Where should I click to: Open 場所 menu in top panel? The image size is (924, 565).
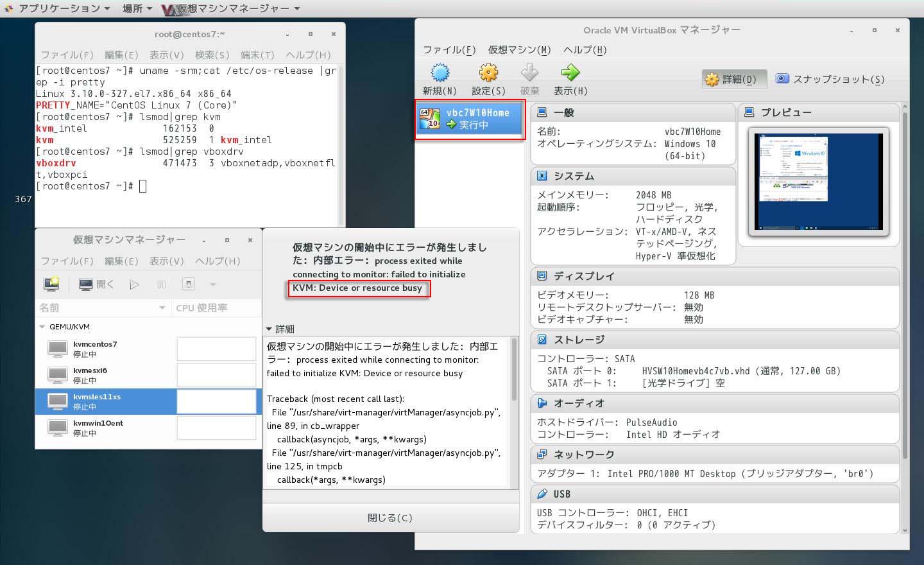pyautogui.click(x=137, y=9)
